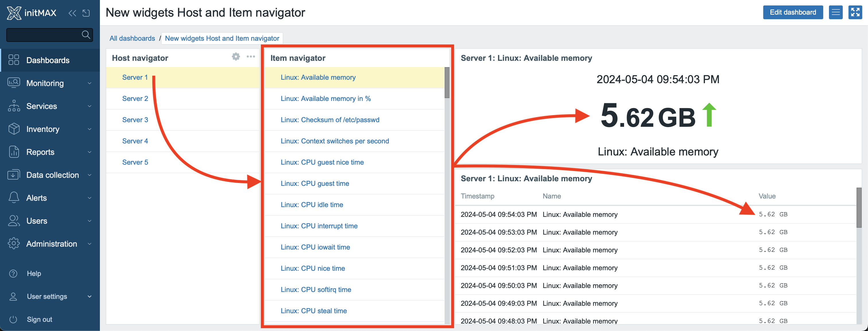Click the Administration gear icon
The width and height of the screenshot is (868, 331).
pyautogui.click(x=14, y=244)
